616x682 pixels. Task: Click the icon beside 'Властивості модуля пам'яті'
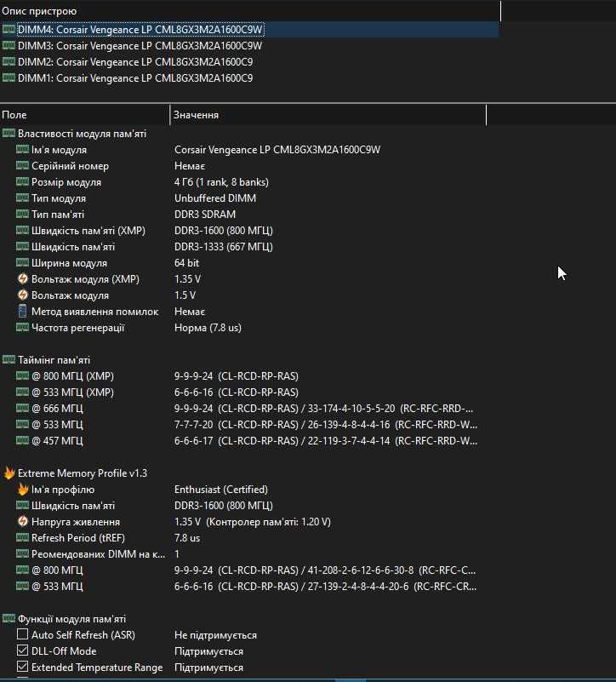coord(9,133)
